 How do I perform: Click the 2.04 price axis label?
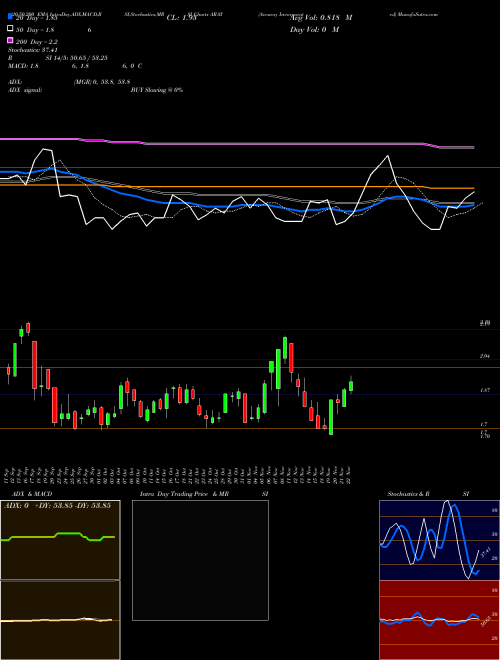tap(484, 356)
